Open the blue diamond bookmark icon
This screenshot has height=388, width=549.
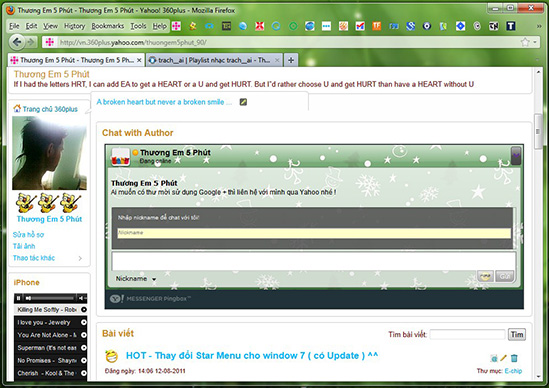460,26
